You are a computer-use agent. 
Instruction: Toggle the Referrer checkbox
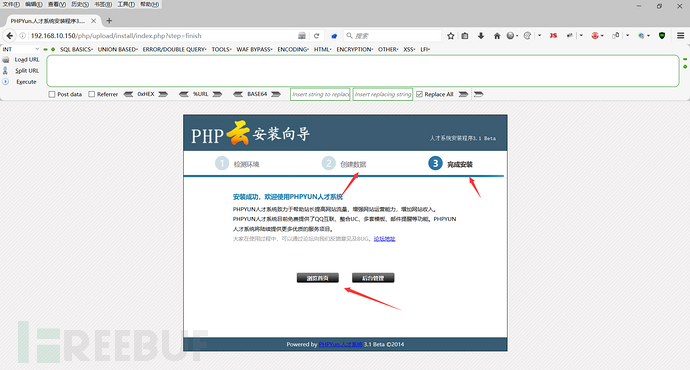click(92, 94)
